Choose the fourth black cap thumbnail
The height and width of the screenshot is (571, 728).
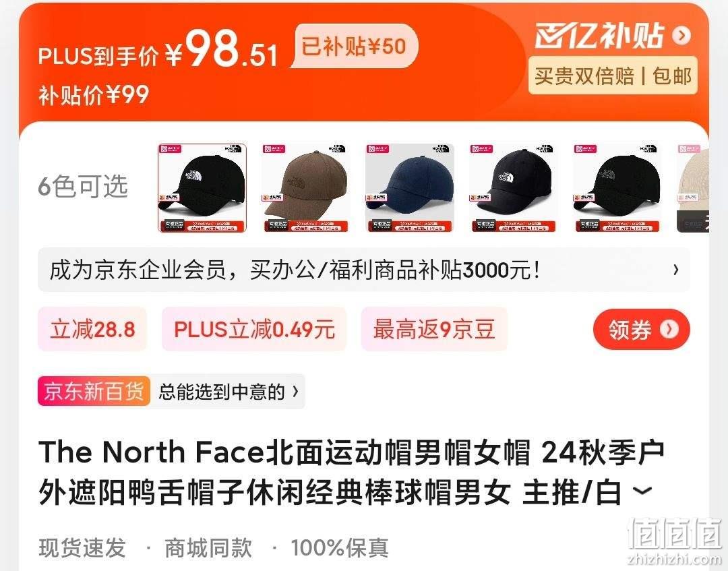513,188
